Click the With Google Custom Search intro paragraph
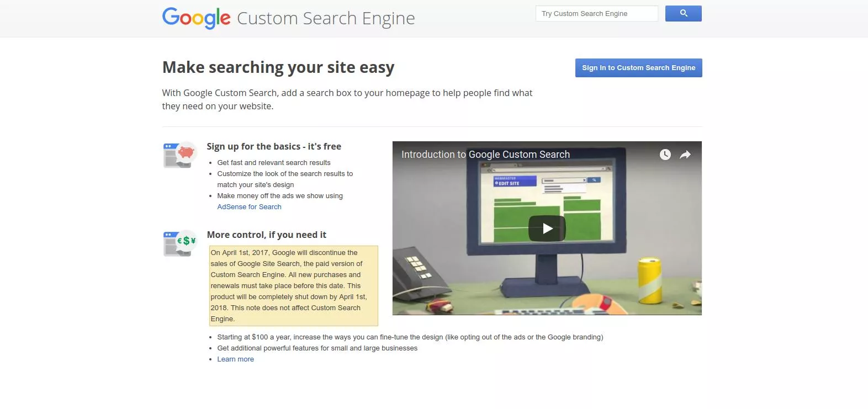 347,99
